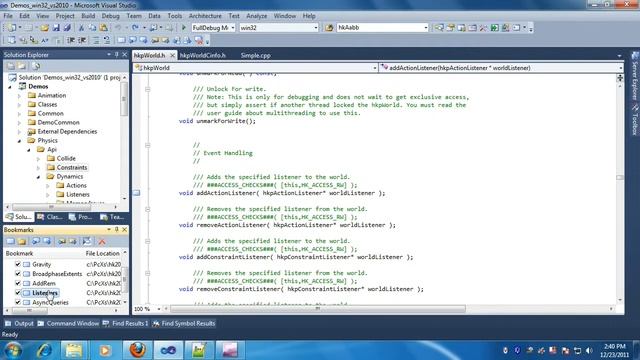This screenshot has height=360, width=640.
Task: Open Find Results 1 tab
Action: click(x=126, y=323)
